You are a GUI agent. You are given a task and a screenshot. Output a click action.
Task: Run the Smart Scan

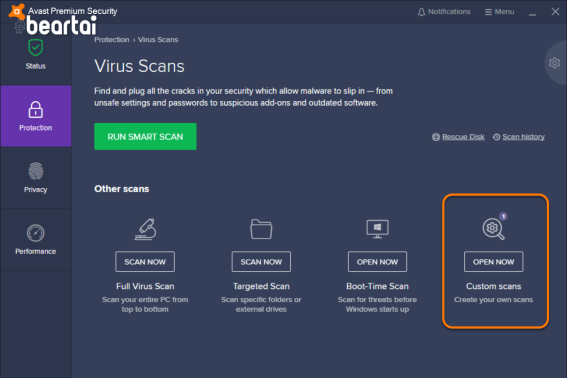[x=145, y=136]
